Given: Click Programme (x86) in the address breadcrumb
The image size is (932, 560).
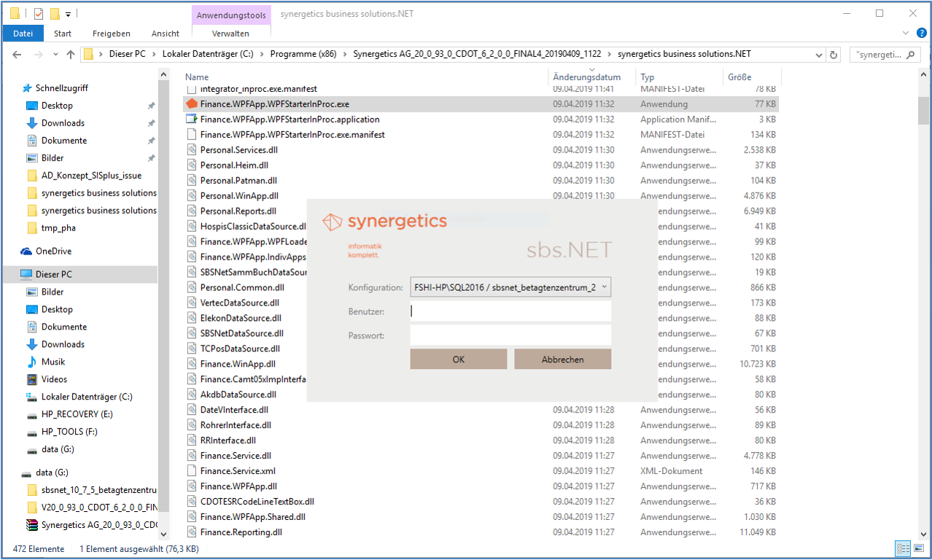Looking at the screenshot, I should [303, 54].
